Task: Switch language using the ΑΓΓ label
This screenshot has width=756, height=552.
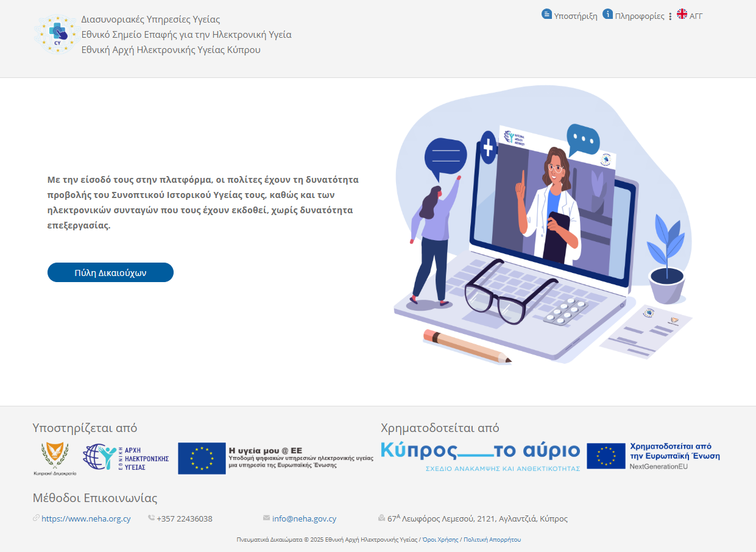Action: point(696,16)
